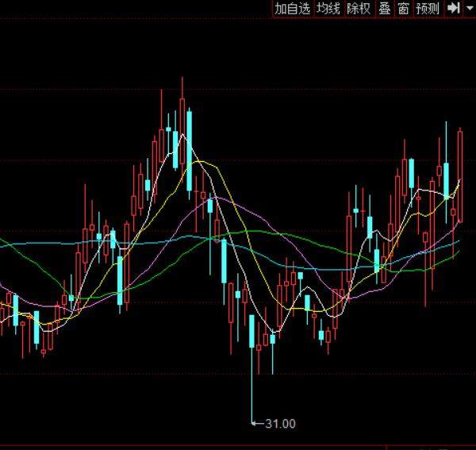This screenshot has height=450, width=476.
Task: Click the arrow-to-bar jump icon
Action: 454,9
